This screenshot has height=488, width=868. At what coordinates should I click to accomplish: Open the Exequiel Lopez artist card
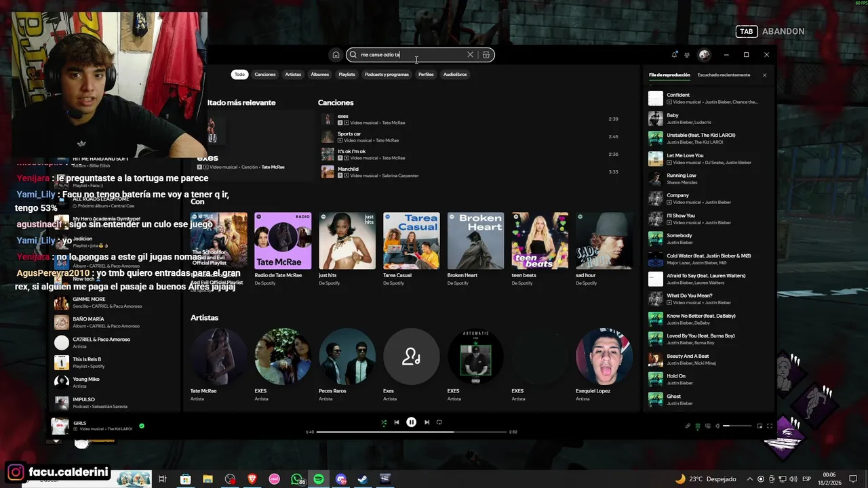coord(604,365)
